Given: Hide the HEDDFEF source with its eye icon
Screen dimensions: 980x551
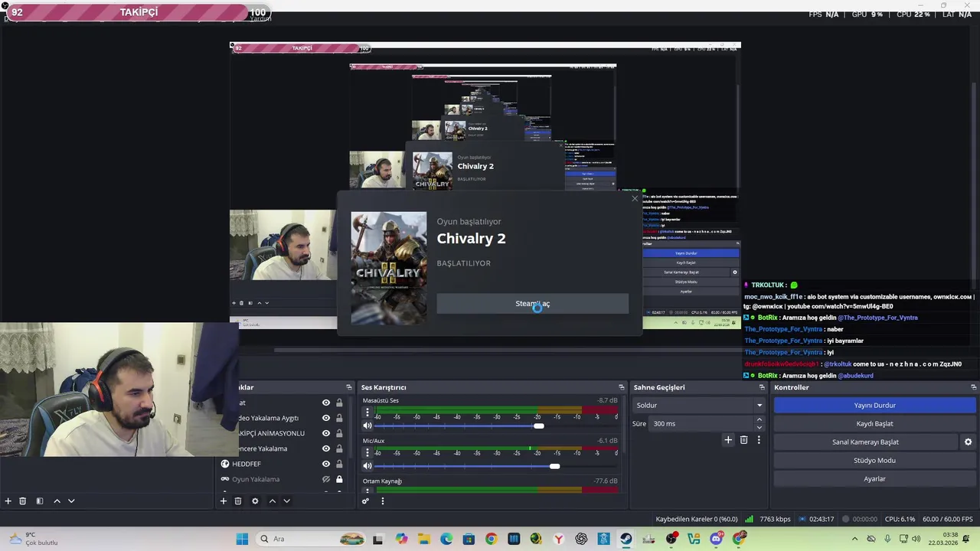Looking at the screenshot, I should pyautogui.click(x=326, y=464).
